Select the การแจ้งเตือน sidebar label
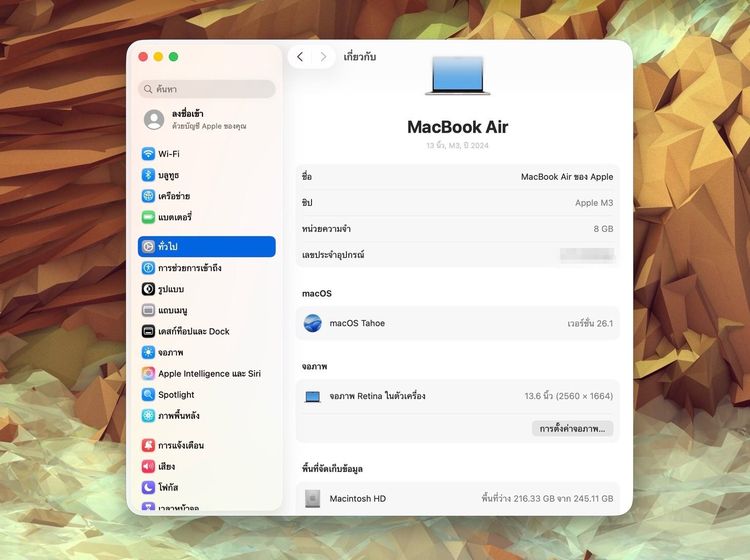Viewport: 750px width, 560px height. (x=181, y=445)
